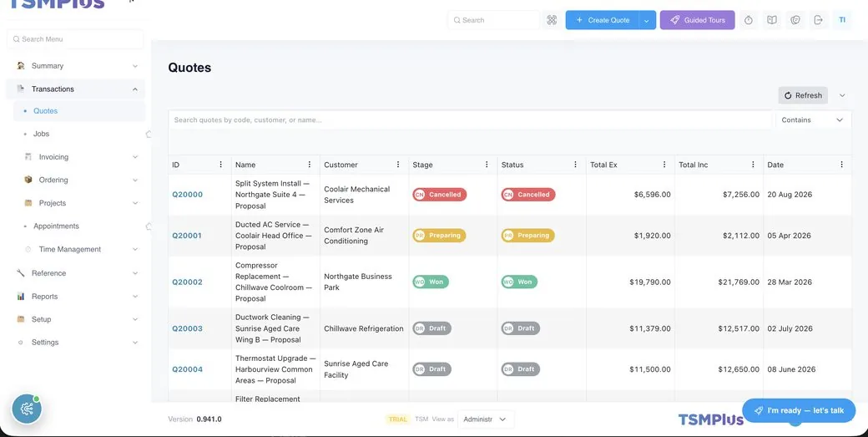868x437 pixels.
Task: Open Total Inc column options menu
Action: click(753, 165)
